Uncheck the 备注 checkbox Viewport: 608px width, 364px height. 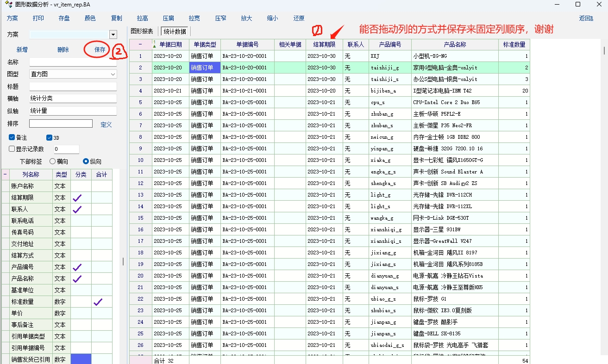pos(12,137)
